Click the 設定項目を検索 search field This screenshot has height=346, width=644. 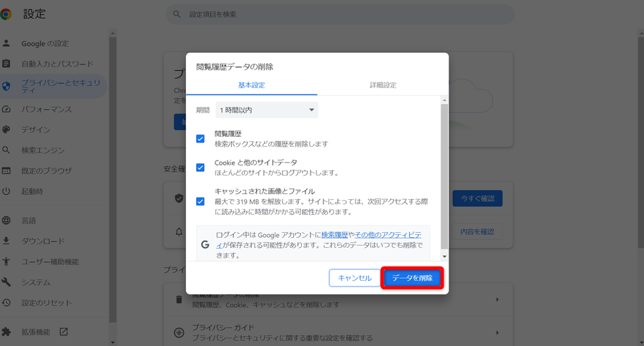340,14
